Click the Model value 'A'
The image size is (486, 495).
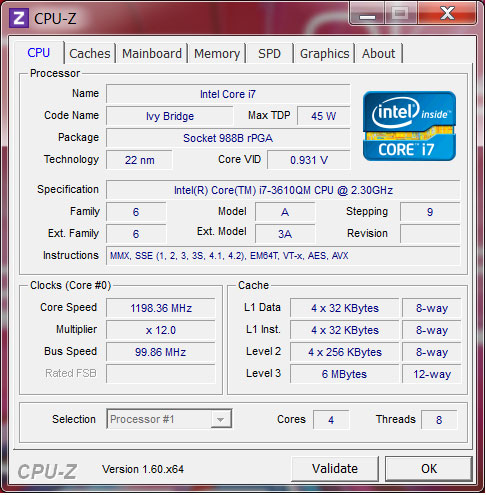(285, 212)
